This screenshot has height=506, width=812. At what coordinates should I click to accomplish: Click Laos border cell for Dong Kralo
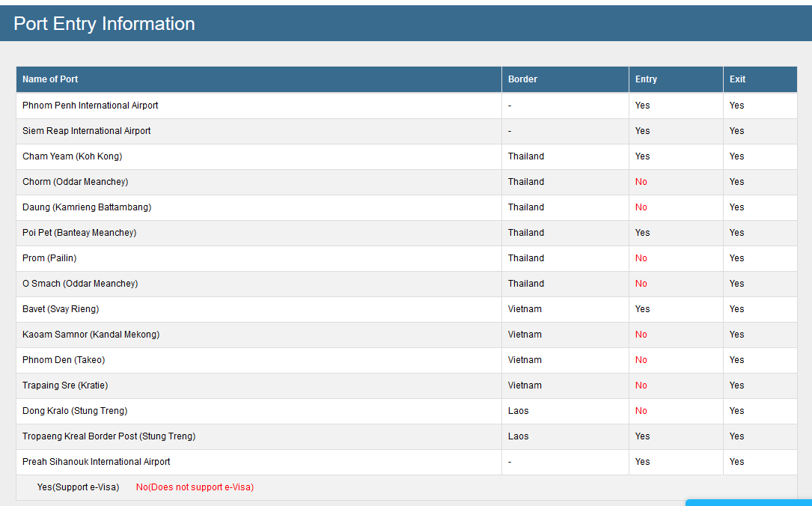click(519, 411)
